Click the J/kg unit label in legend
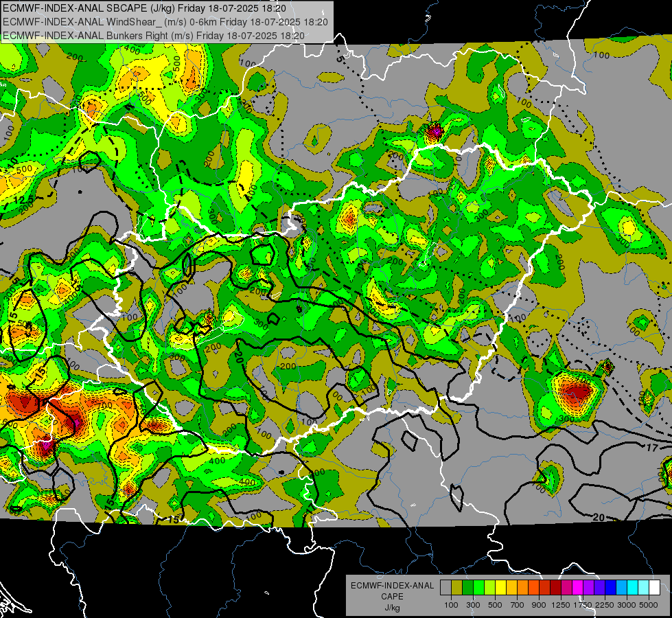Viewport: 672px width, 618px height. pos(392,608)
